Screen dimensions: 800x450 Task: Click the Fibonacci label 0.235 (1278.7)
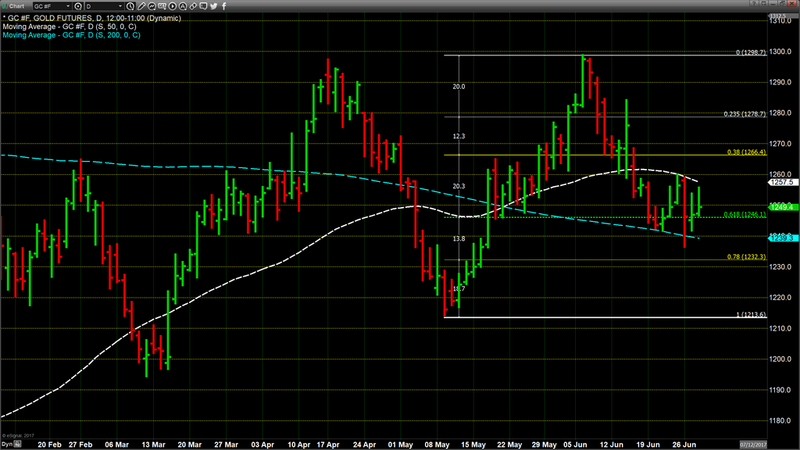pyautogui.click(x=744, y=114)
